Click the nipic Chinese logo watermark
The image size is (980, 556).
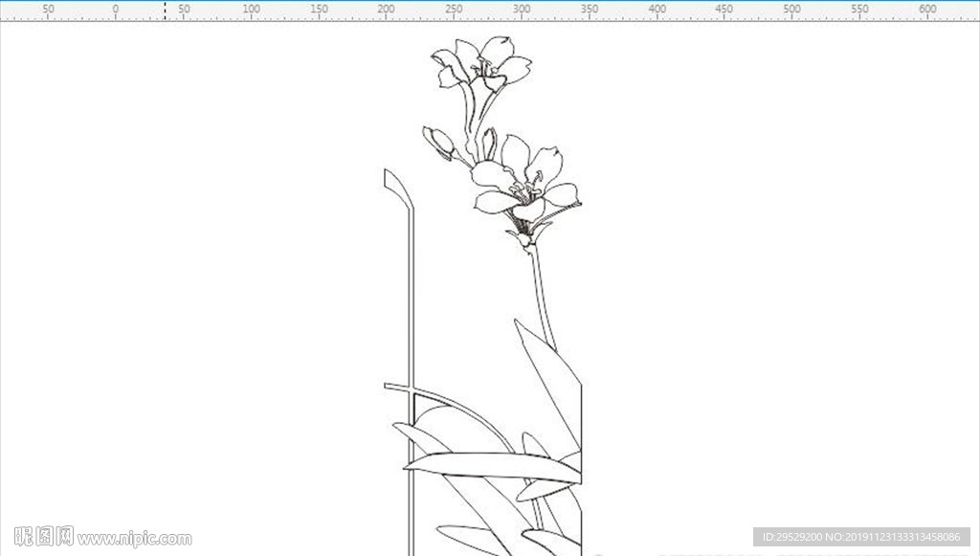click(44, 537)
